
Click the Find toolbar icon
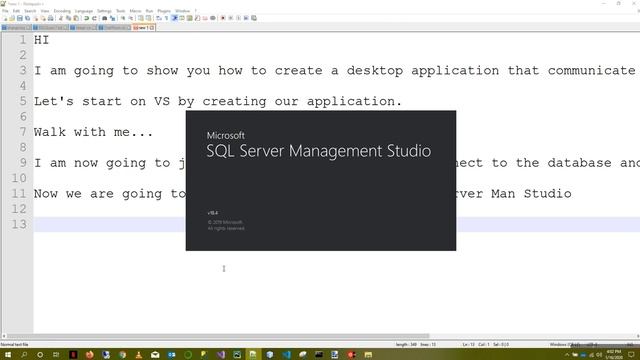tap(104, 18)
